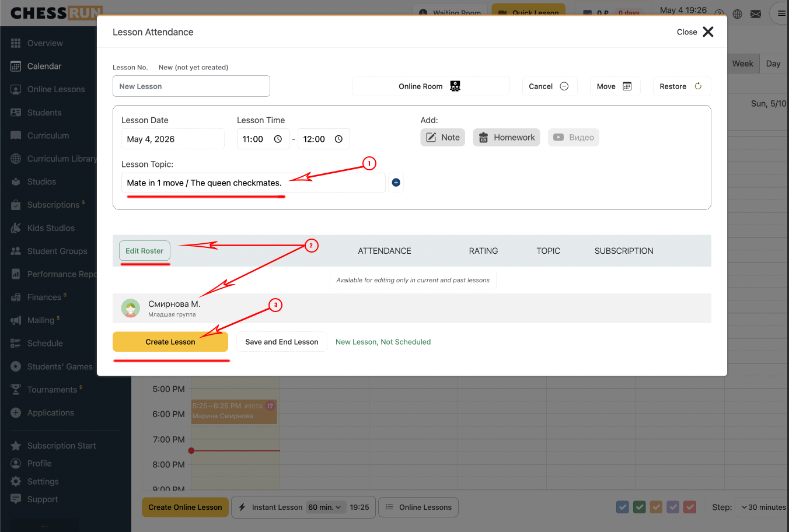This screenshot has height=532, width=789.
Task: Click Save and End Lesson
Action: click(x=282, y=342)
